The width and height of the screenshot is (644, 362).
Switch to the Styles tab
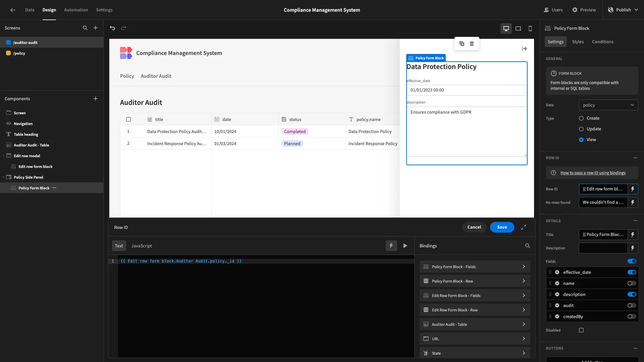pyautogui.click(x=578, y=42)
